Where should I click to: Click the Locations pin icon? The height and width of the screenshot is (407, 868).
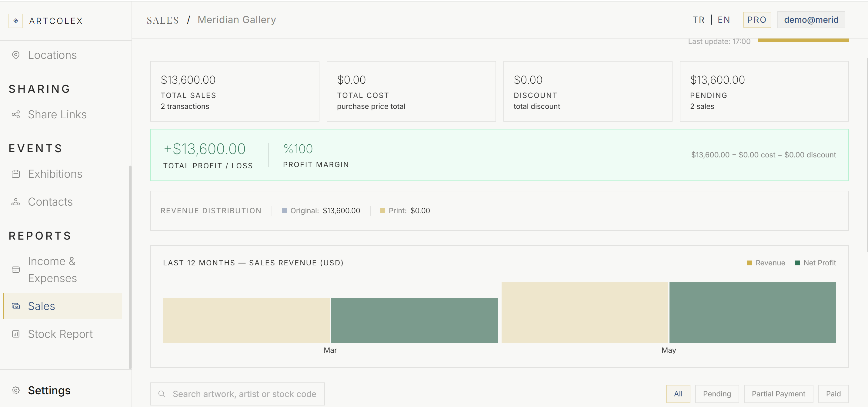click(15, 55)
